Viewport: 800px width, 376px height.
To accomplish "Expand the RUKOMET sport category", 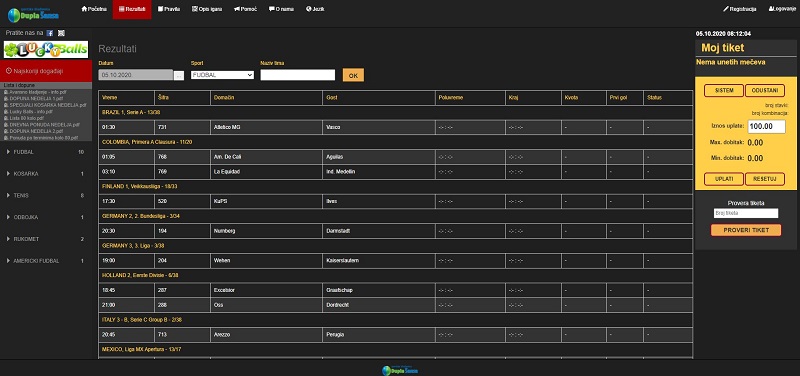I will coord(46,239).
